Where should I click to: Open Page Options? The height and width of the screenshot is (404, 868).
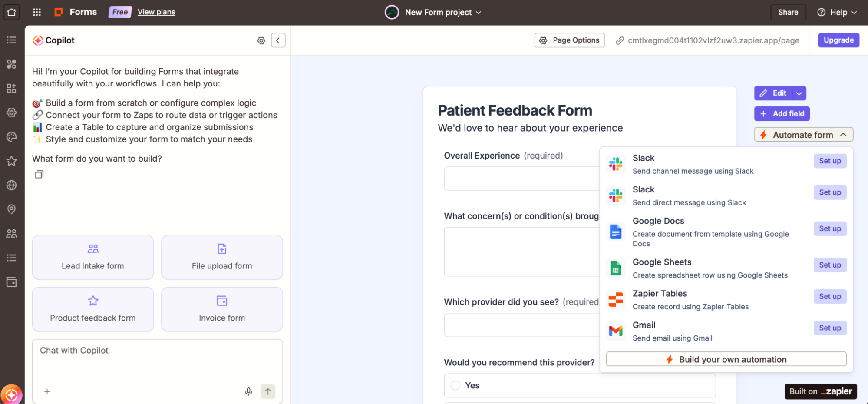(569, 40)
